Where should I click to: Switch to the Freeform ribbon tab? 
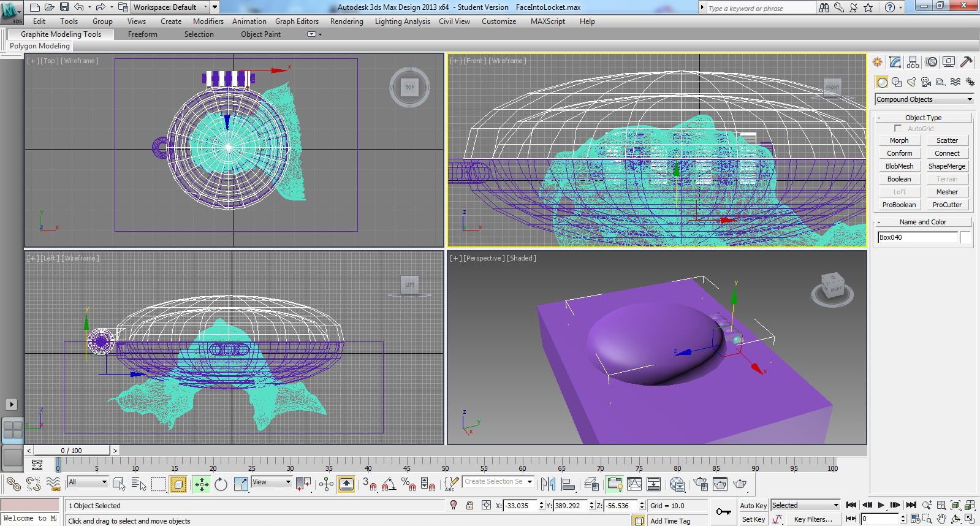[x=143, y=34]
